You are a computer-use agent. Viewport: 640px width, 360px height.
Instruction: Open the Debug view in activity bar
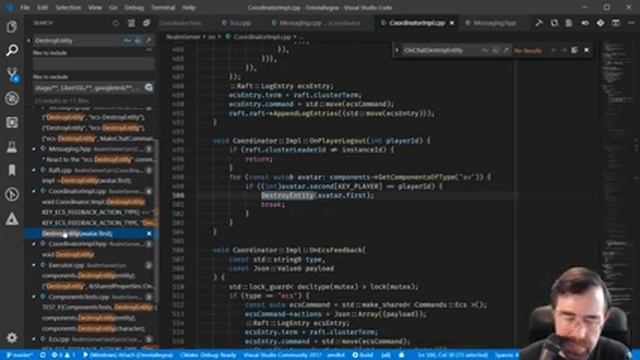point(12,98)
